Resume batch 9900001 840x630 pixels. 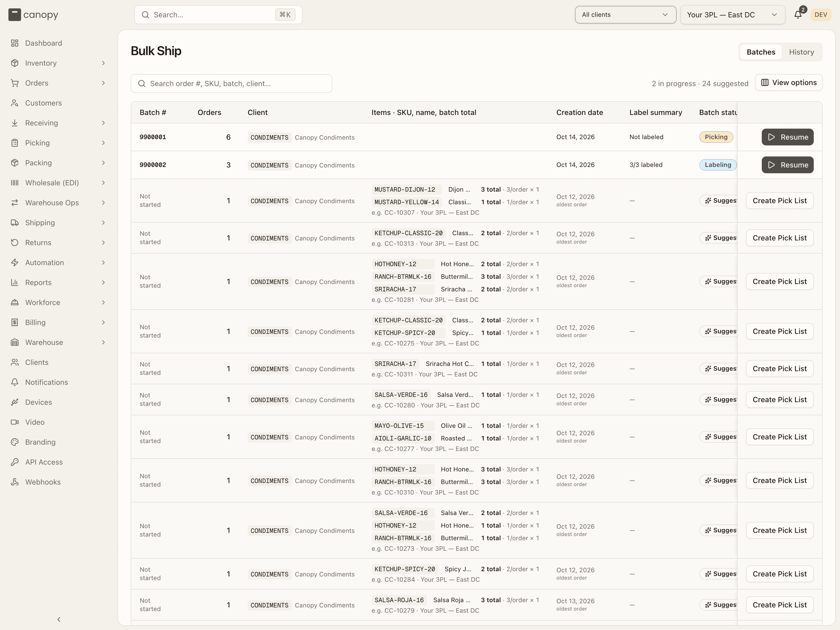[787, 137]
